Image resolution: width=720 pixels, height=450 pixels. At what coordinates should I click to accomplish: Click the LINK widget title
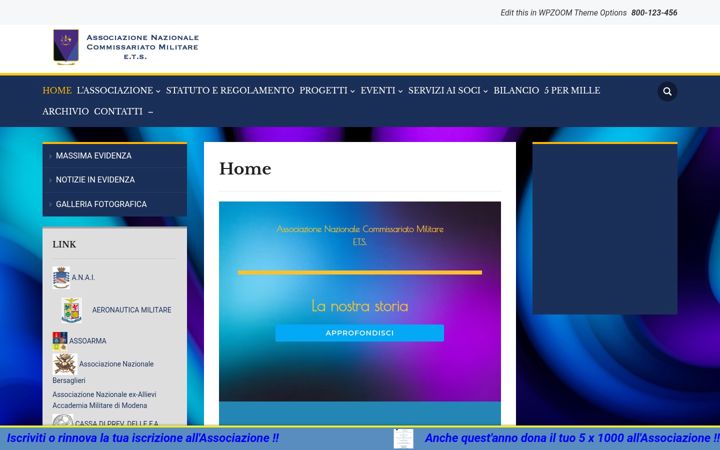click(x=64, y=244)
